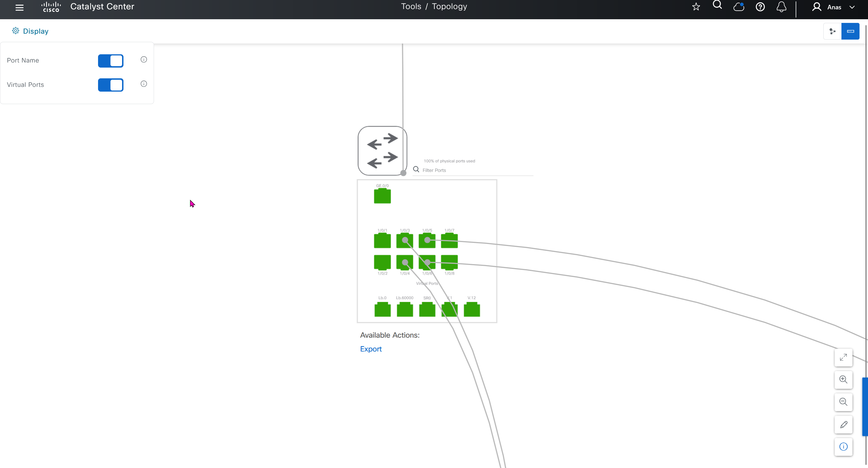Screen dimensions: 868x468
Task: Click the favorites star icon
Action: coord(696,7)
